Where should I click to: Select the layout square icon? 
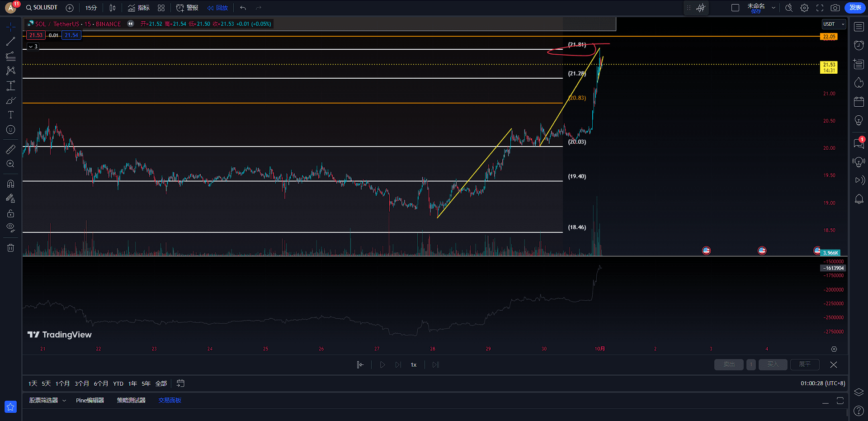[x=735, y=8]
